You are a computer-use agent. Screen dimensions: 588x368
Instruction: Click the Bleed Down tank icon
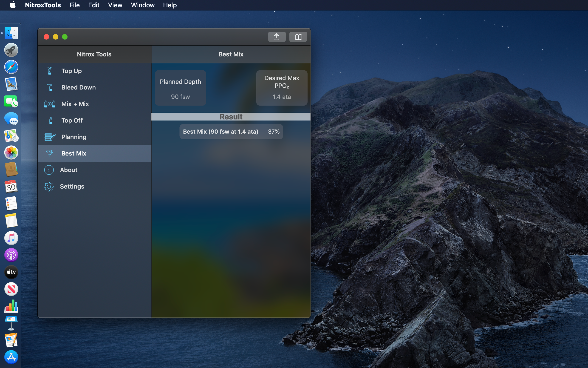50,87
